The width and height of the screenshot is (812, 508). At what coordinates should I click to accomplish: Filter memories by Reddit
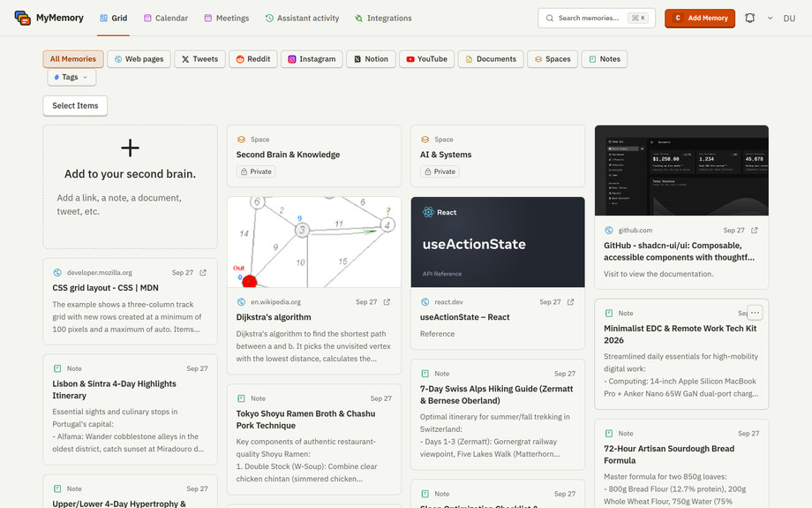253,59
